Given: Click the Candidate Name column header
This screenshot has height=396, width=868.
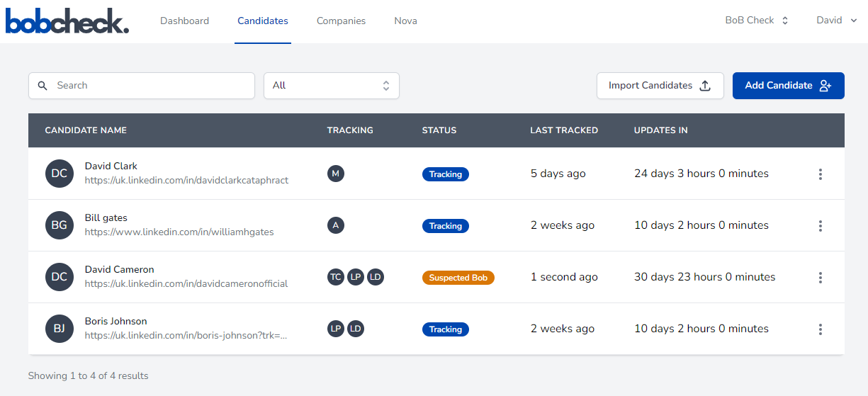Looking at the screenshot, I should pyautogui.click(x=86, y=130).
